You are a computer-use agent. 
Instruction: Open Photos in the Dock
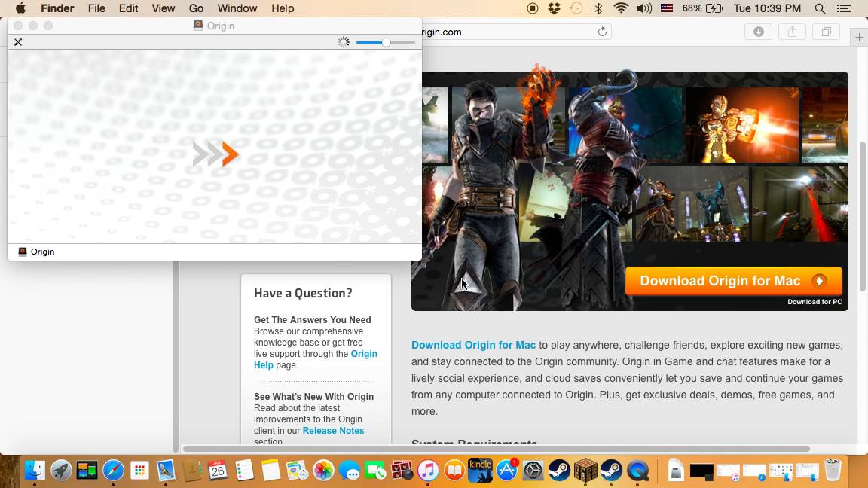(323, 471)
